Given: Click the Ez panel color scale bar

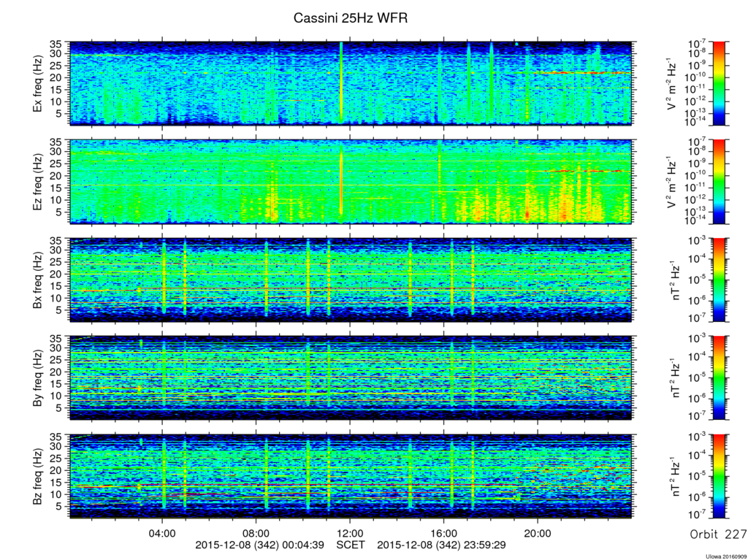Looking at the screenshot, I should point(719,182).
